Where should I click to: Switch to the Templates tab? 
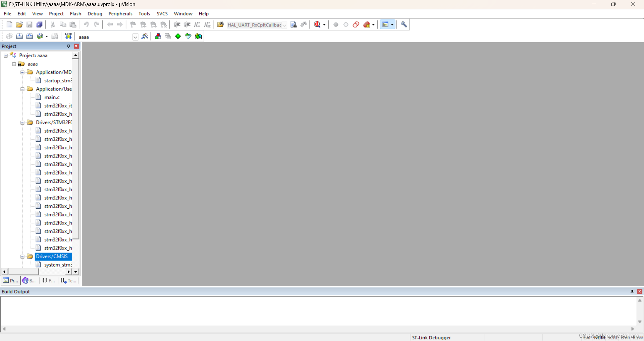[x=69, y=281]
